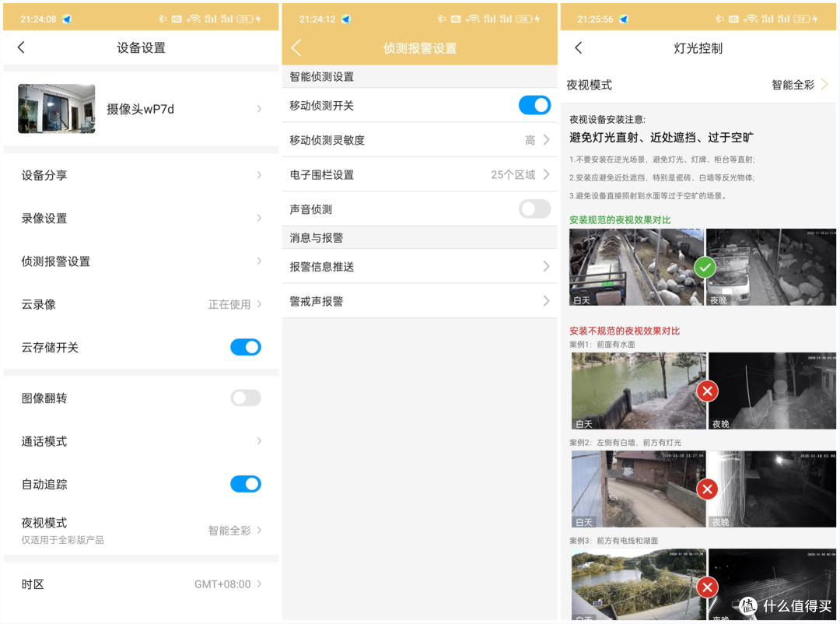Tap 避免灯光直射、近处遮挡、过于空旷 notice

pos(661,138)
